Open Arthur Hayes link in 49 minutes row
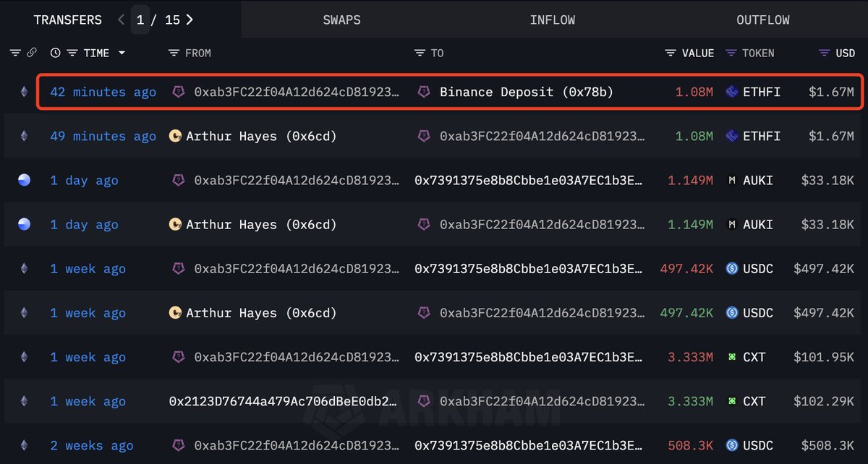Viewport: 868px width, 464px height. (x=260, y=136)
